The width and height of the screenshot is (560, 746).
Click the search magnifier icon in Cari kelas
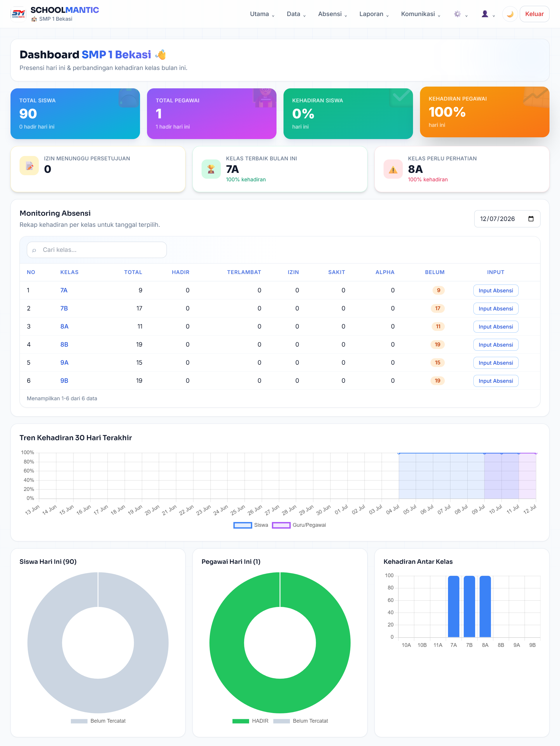(34, 250)
